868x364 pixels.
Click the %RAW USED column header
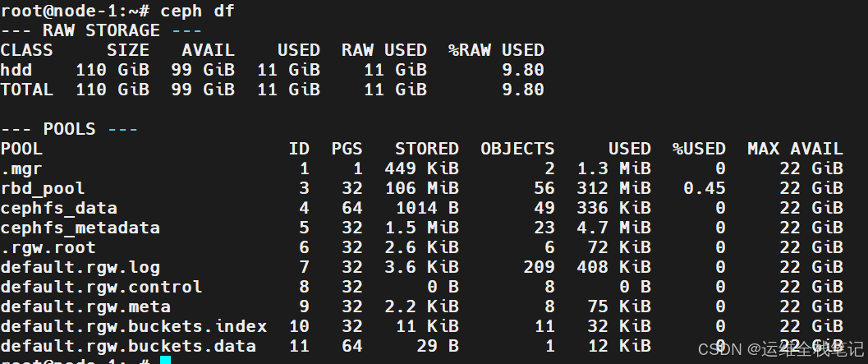497,50
